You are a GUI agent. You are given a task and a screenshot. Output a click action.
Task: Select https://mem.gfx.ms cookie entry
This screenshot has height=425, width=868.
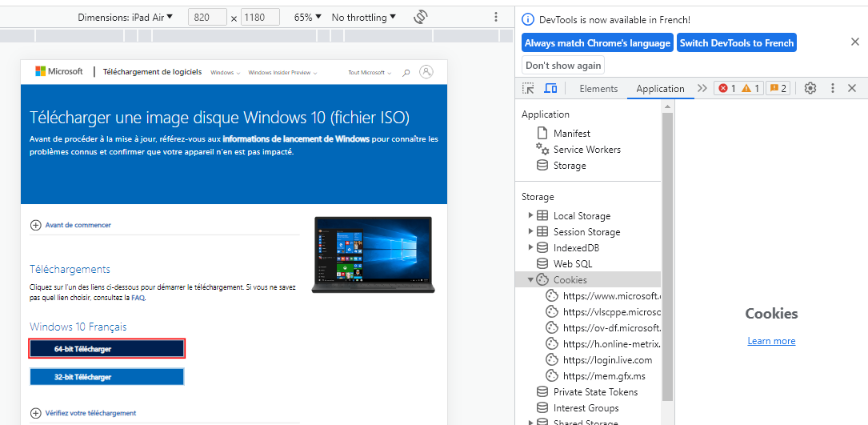tap(596, 376)
